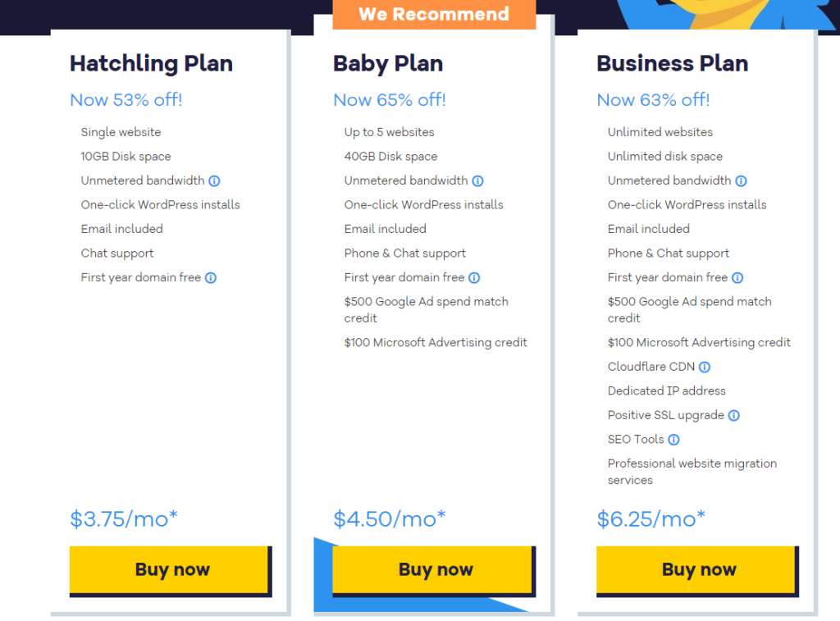Click the Baby Plan $4.50/mo price
Viewport: 840px width, 621px height.
coord(390,518)
